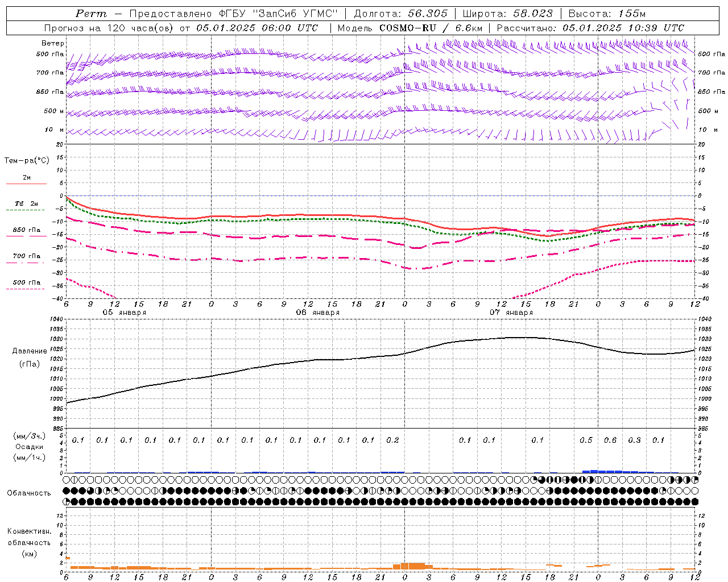The height and width of the screenshot is (582, 728).
Task: Select the Облачность cloudiness label
Action: coord(29,493)
